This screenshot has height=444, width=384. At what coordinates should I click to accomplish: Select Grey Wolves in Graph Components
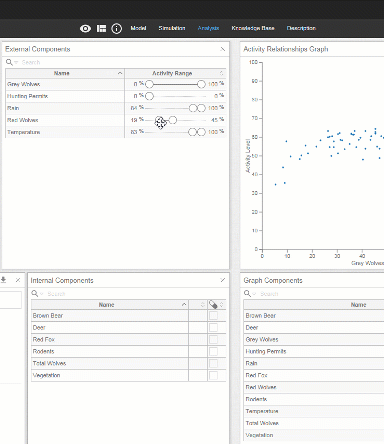pyautogui.click(x=314, y=340)
